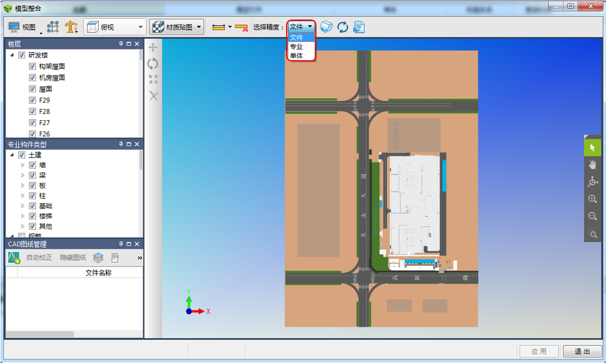Select the rotate arrows tool
Viewport: 606px width, 364px height.
(x=153, y=64)
